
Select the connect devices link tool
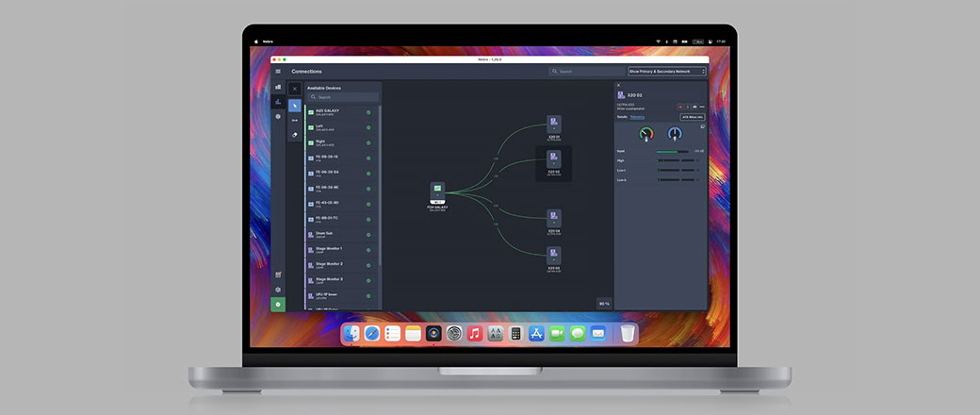pyautogui.click(x=294, y=120)
